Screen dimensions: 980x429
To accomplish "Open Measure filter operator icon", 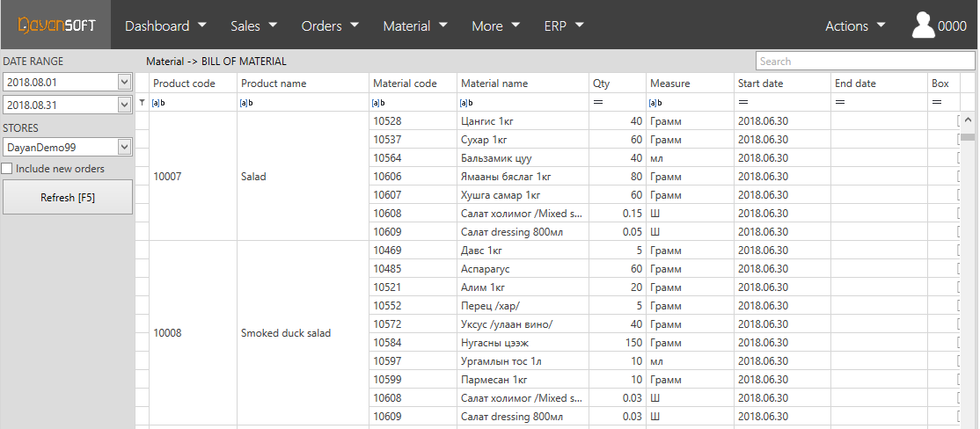I will point(655,102).
